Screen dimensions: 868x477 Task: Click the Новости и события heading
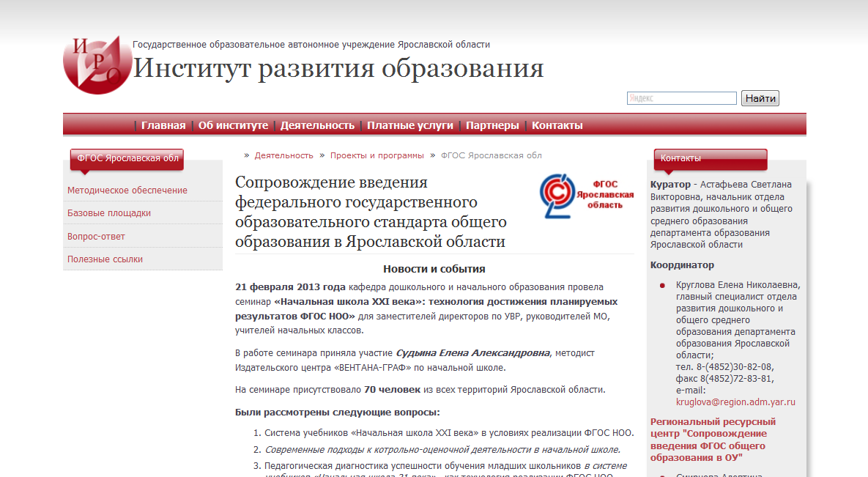434,269
